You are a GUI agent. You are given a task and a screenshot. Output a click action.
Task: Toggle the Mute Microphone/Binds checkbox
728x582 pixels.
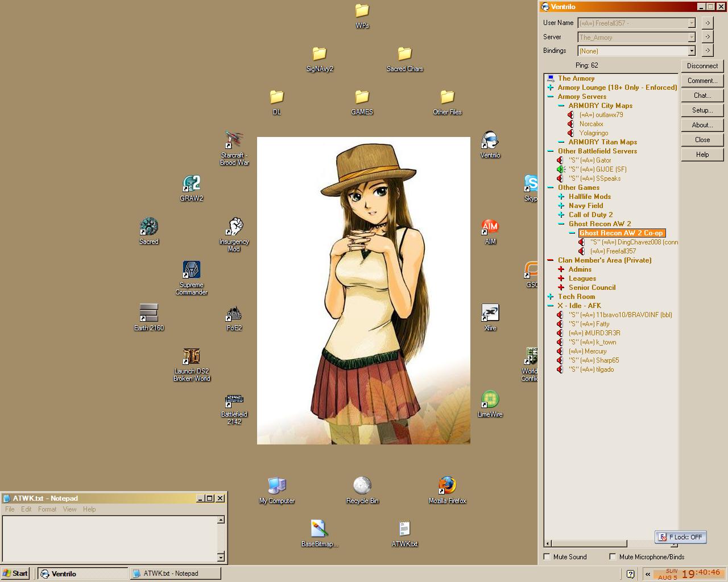(x=613, y=557)
